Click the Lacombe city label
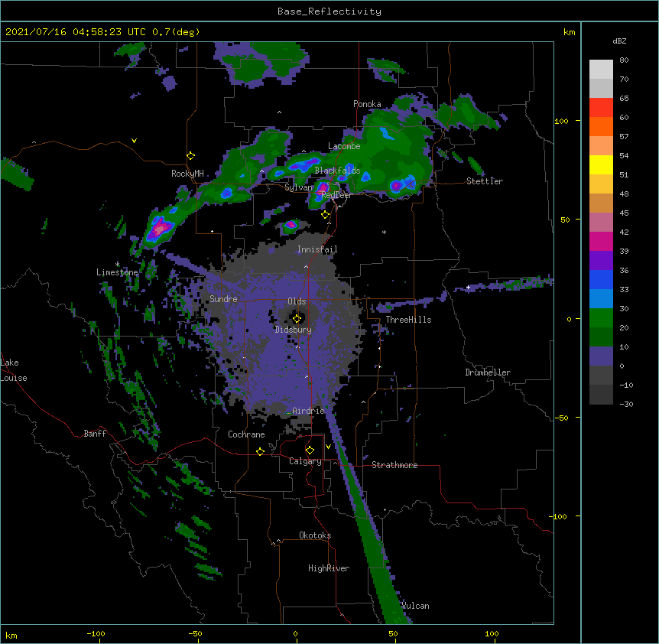The height and width of the screenshot is (644, 659). pos(344,146)
